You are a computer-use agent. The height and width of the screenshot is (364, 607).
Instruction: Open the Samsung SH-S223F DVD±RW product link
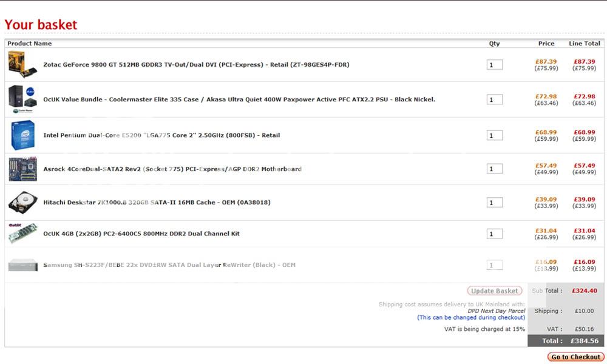[x=169, y=265]
